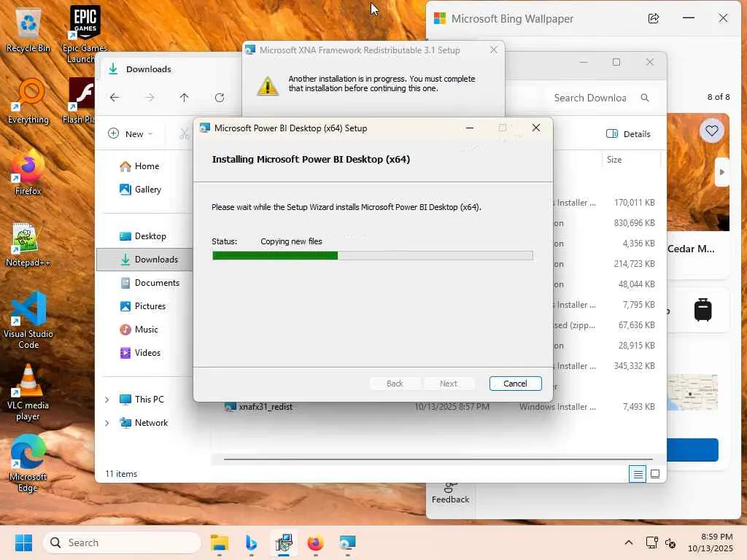
Task: Select the xnafx31_redist file
Action: coord(266,407)
